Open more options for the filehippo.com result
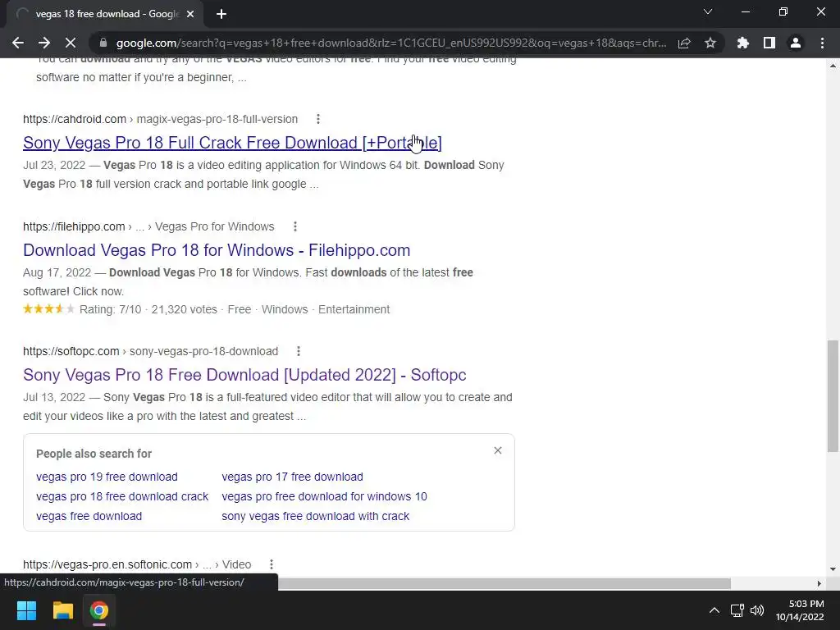Viewport: 840px width, 630px height. (x=295, y=226)
